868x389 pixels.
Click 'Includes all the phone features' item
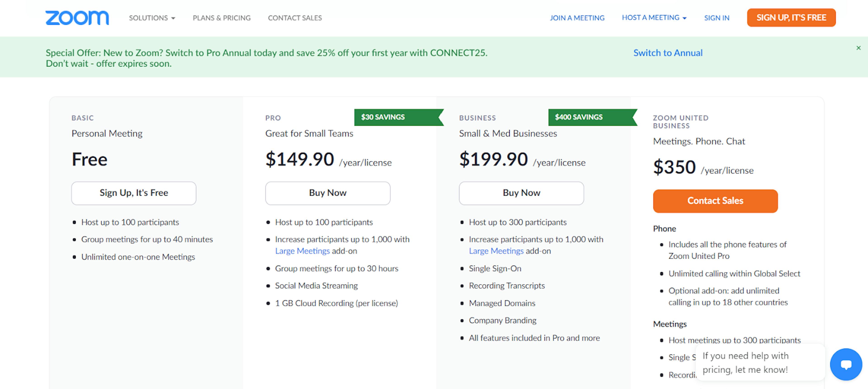(727, 250)
